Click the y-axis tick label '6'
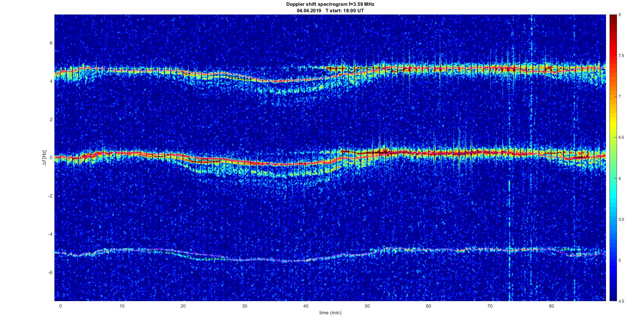 [x=51, y=43]
